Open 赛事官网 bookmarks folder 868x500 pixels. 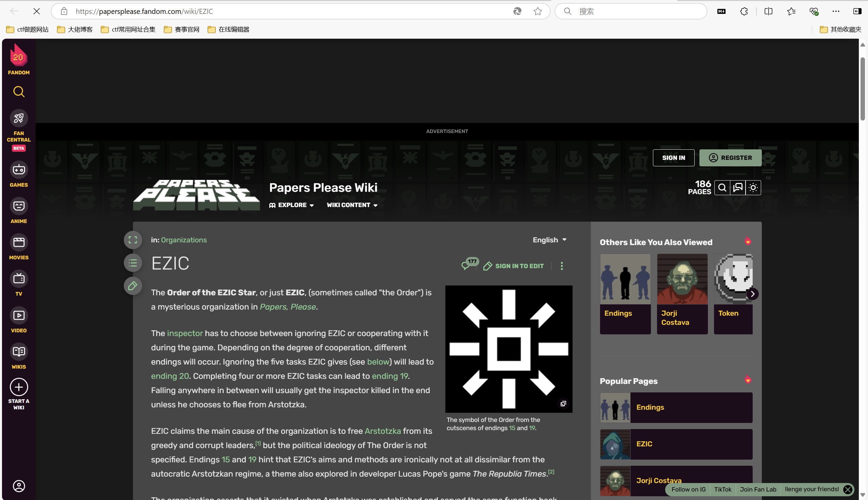coord(182,30)
